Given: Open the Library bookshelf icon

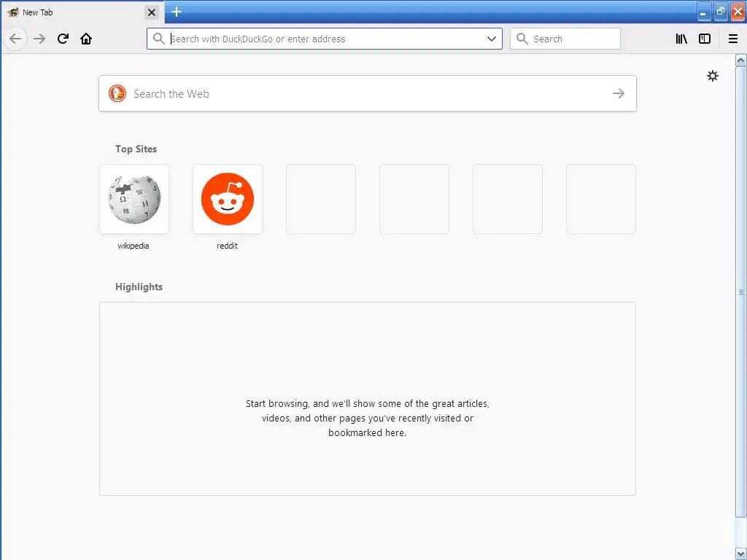Looking at the screenshot, I should point(681,39).
